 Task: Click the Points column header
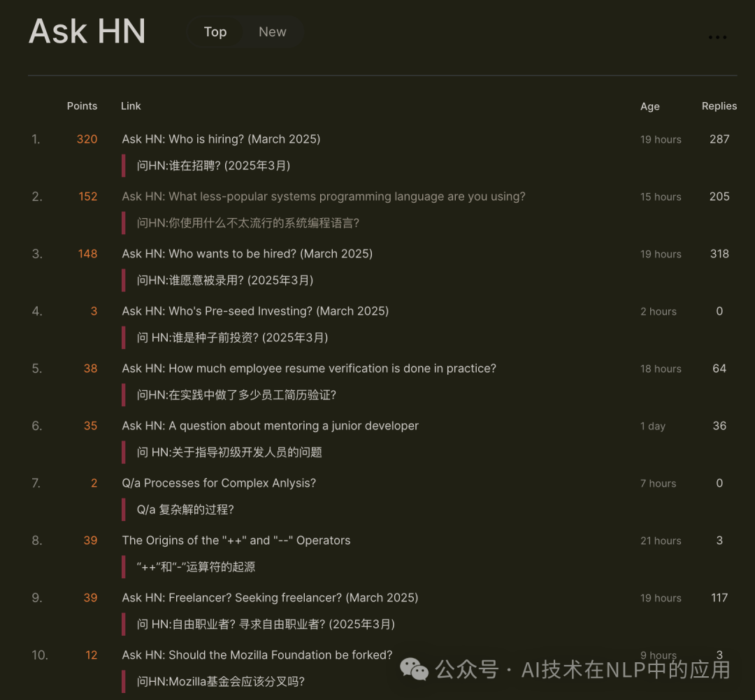(x=82, y=106)
